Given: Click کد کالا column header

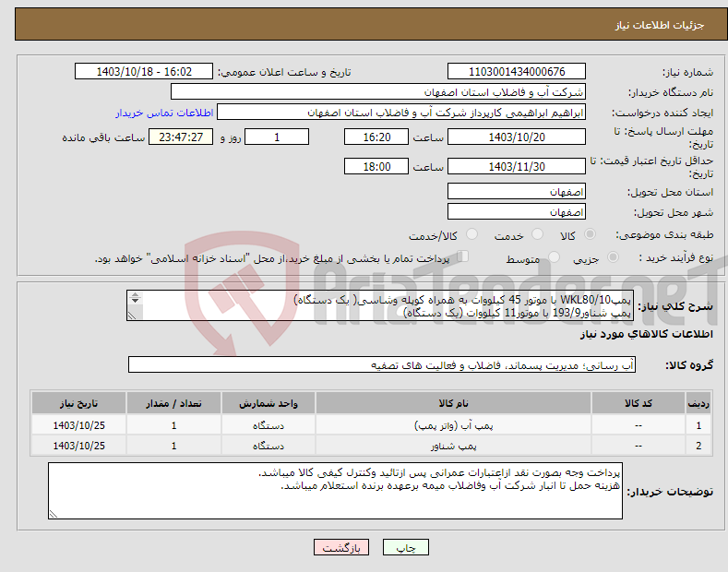Looking at the screenshot, I should pos(638,403).
